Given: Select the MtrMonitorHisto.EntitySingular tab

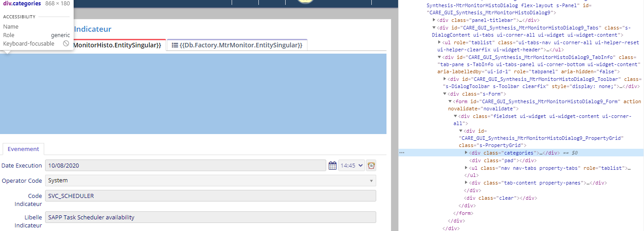Looking at the screenshot, I should [x=119, y=45].
